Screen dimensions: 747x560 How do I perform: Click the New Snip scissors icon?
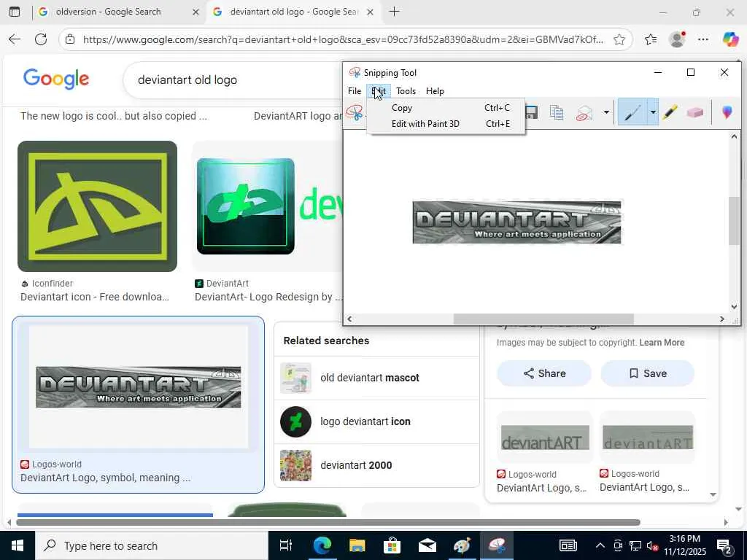click(355, 113)
